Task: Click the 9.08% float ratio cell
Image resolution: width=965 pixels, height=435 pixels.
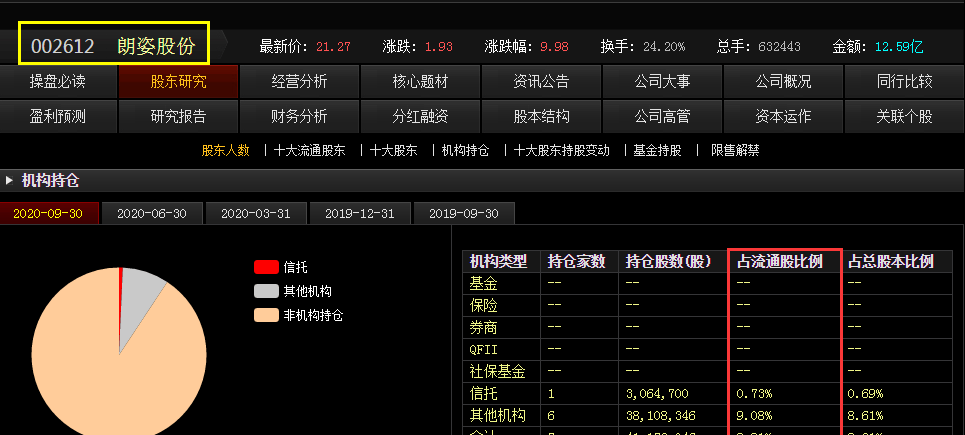Action: [x=754, y=416]
